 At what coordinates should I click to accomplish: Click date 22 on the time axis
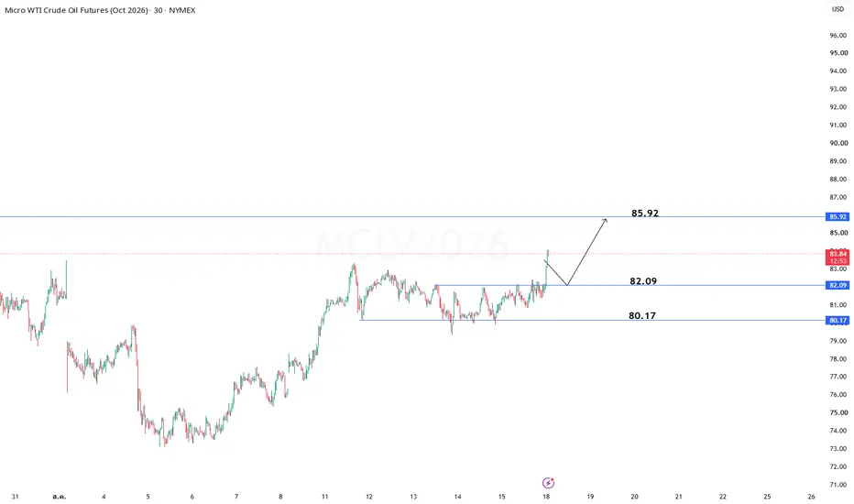tap(723, 497)
